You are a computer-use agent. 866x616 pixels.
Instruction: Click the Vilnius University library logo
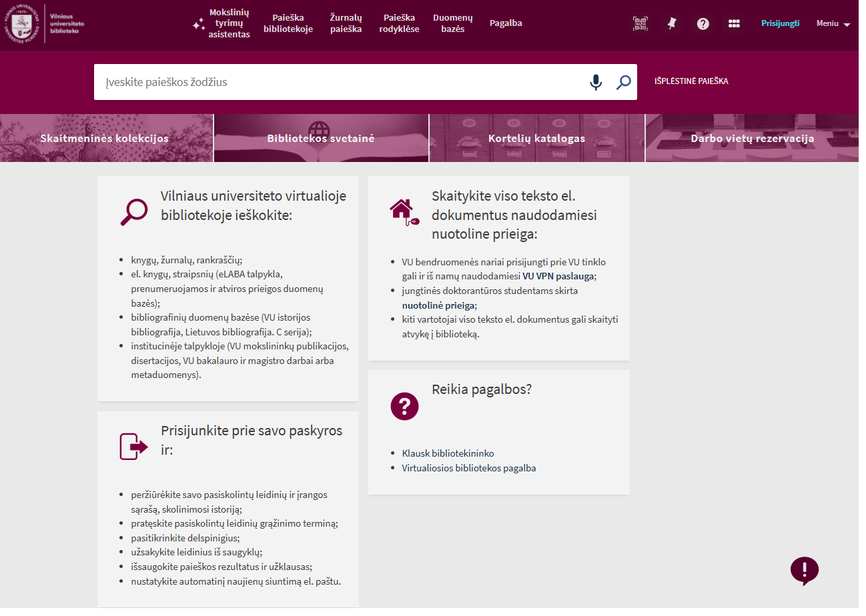[x=45, y=23]
